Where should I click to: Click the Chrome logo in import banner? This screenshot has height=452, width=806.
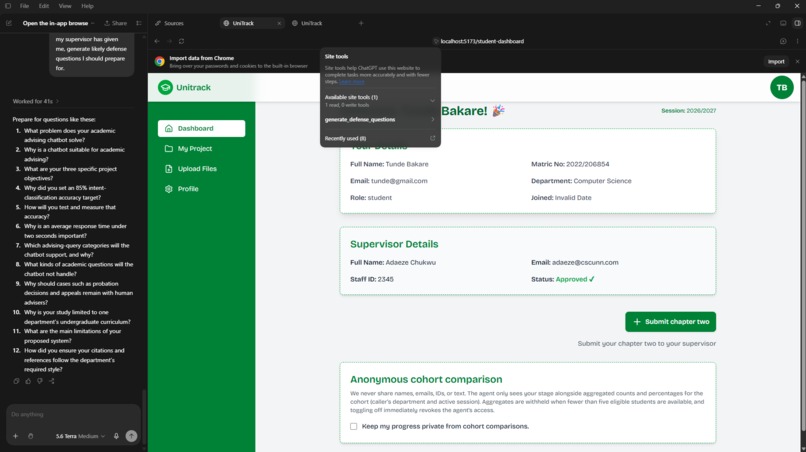[160, 62]
